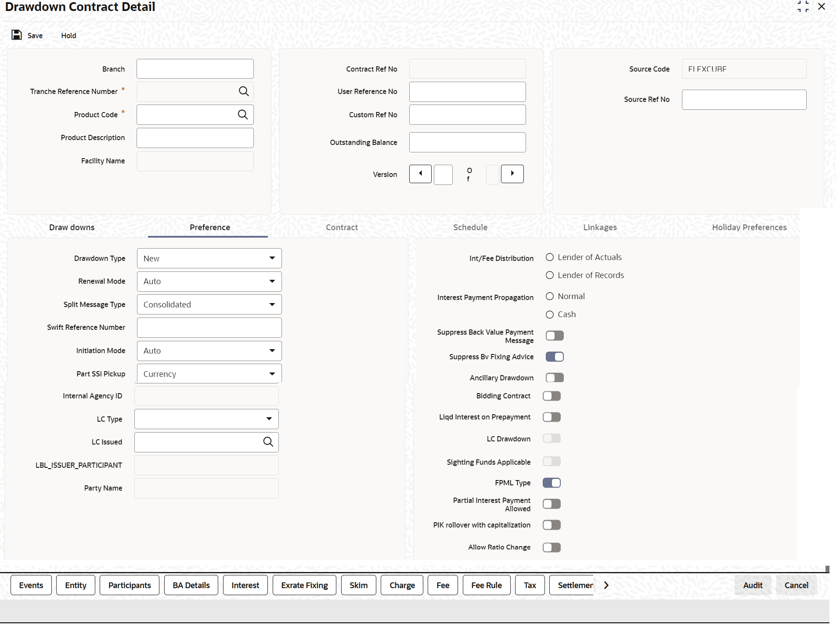This screenshot has width=840, height=636.
Task: Toggle PIK rollover with capitalization switch
Action: 552,525
